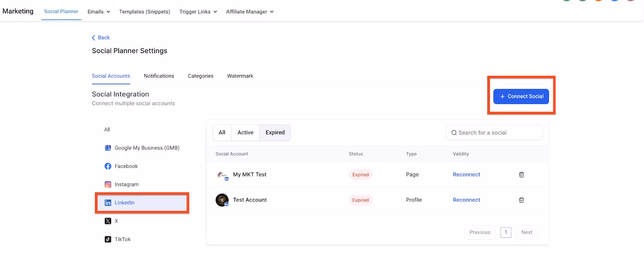Go Back to previous page
Screen dimensions: 644x274
[x=101, y=37]
